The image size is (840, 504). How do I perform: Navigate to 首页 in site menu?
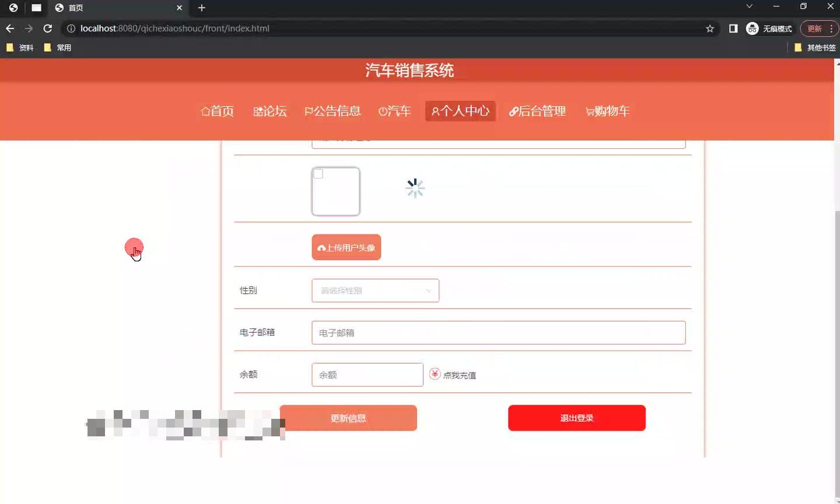tap(217, 111)
